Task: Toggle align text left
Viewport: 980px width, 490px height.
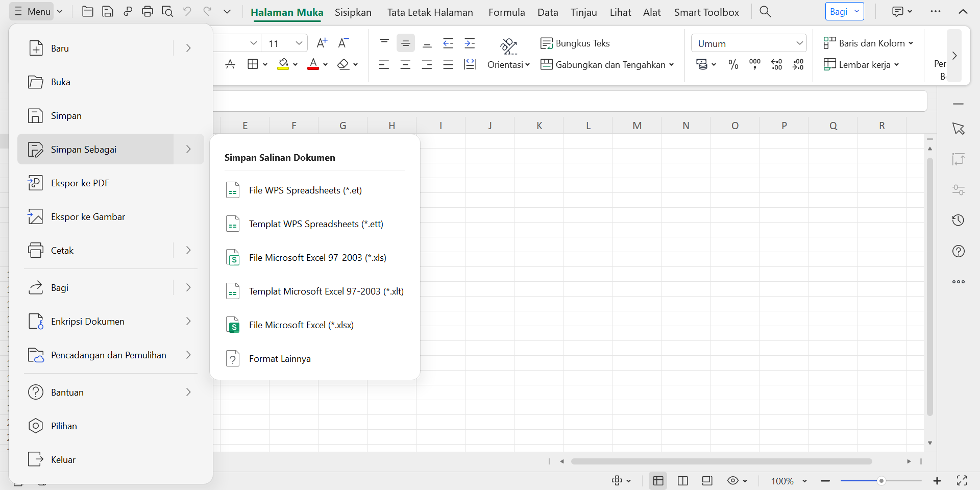Action: pyautogui.click(x=384, y=64)
